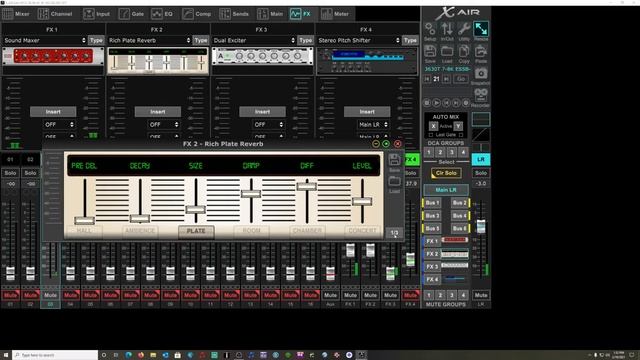The width and height of the screenshot is (640, 360).
Task: Unmute channel 01
Action: click(10, 295)
